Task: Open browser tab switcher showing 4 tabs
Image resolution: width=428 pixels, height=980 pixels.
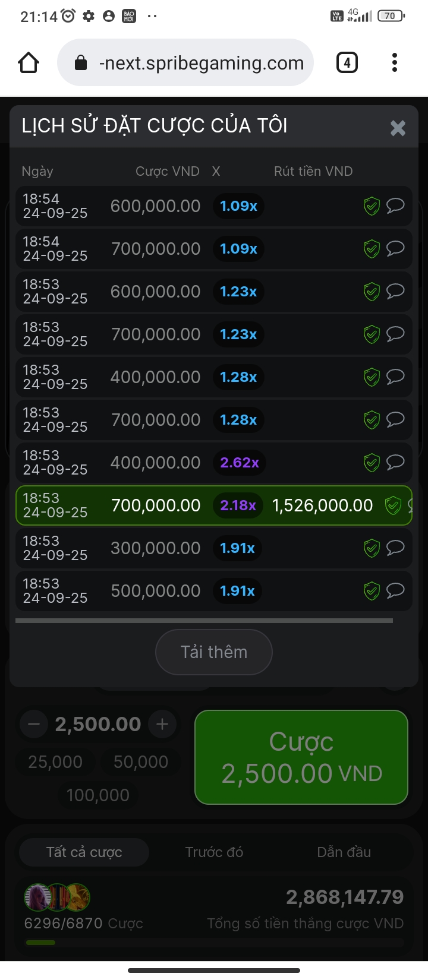Action: tap(347, 62)
